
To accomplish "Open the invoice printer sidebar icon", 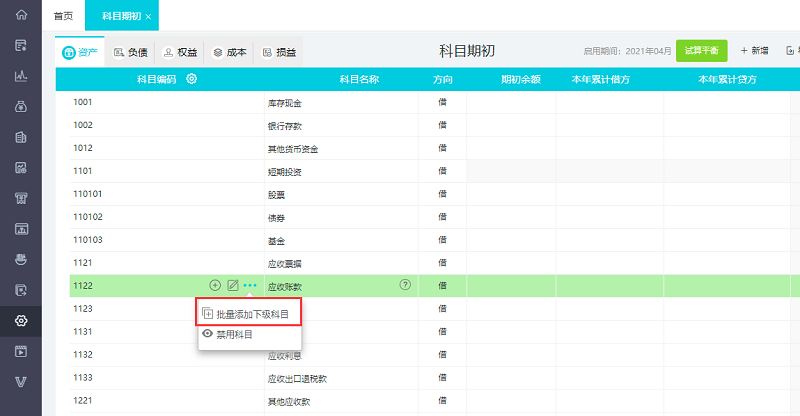I will point(21,199).
